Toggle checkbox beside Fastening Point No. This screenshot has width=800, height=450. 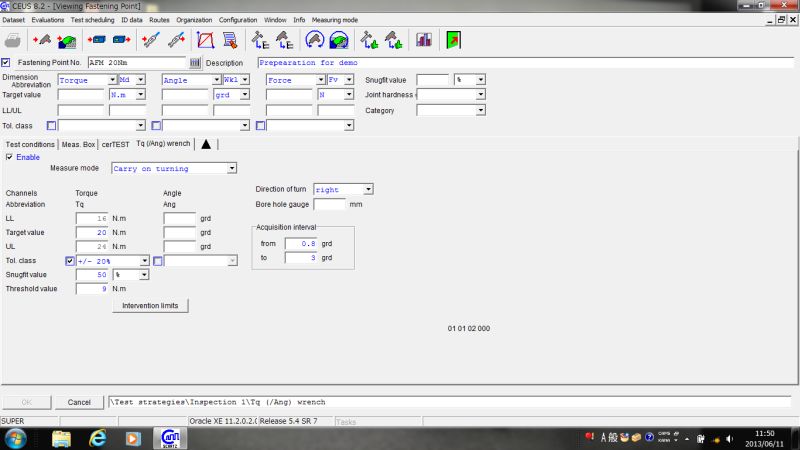coord(6,62)
